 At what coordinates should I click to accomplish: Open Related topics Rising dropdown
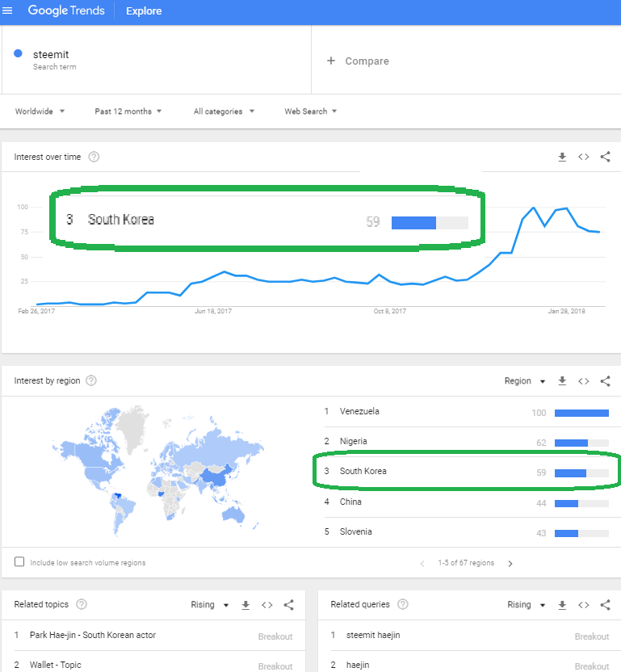click(x=210, y=605)
